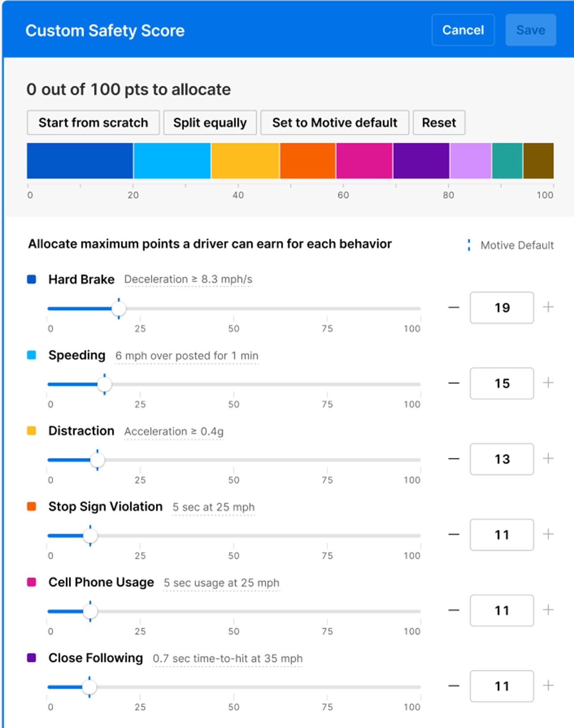574x728 pixels.
Task: Increase Close Following points with plus icon
Action: (x=548, y=686)
